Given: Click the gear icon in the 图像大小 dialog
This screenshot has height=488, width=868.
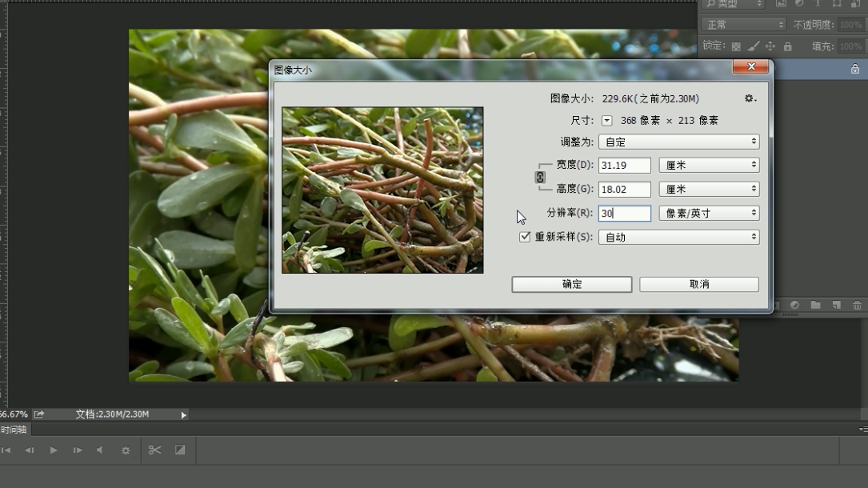Looking at the screenshot, I should click(x=750, y=98).
